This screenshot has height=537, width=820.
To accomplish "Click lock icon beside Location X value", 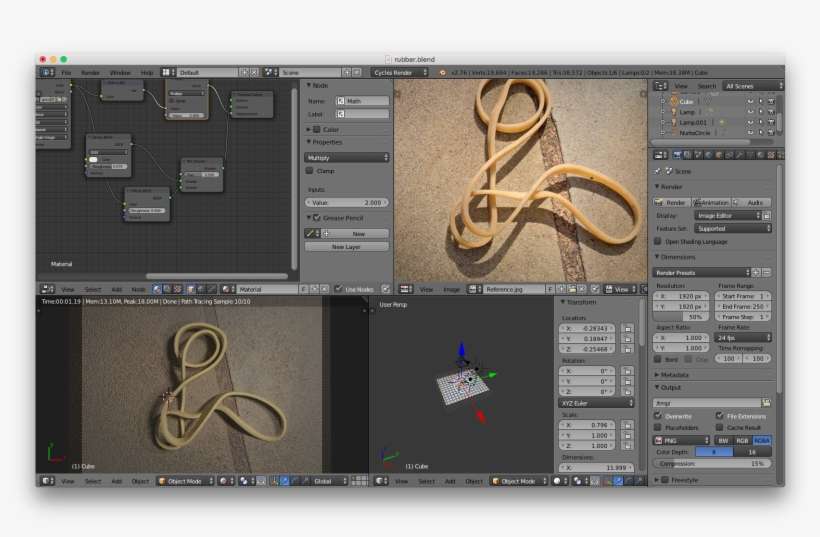I will coord(628,328).
